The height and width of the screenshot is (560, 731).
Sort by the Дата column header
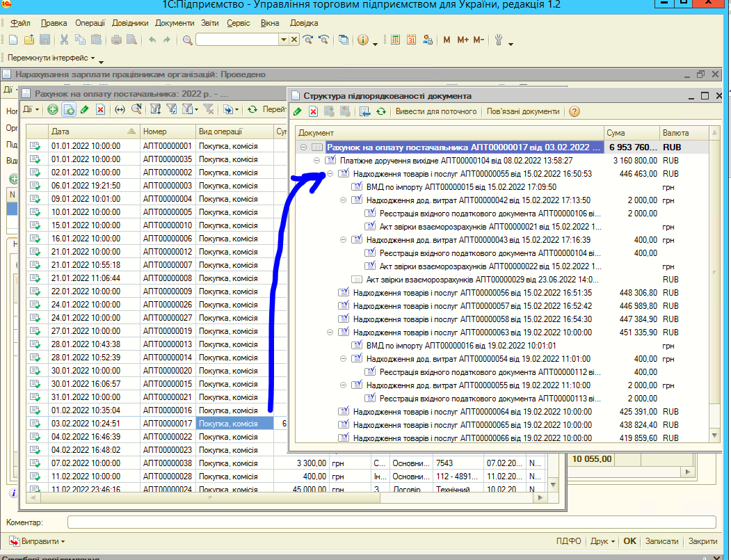(x=93, y=131)
